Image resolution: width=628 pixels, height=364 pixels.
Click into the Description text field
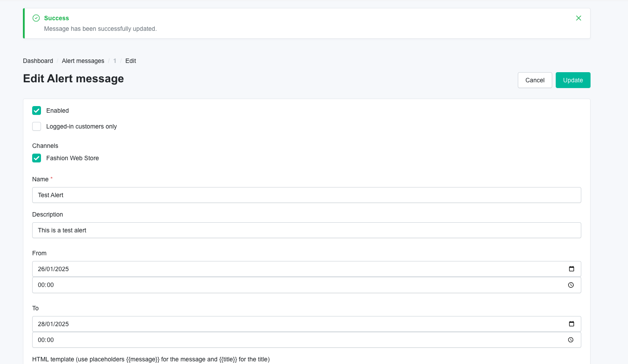coord(306,230)
